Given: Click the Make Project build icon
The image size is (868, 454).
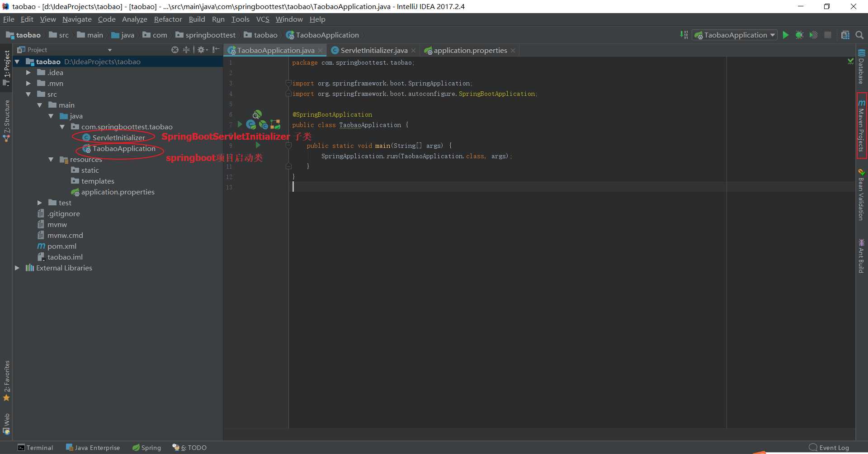Looking at the screenshot, I should point(684,35).
